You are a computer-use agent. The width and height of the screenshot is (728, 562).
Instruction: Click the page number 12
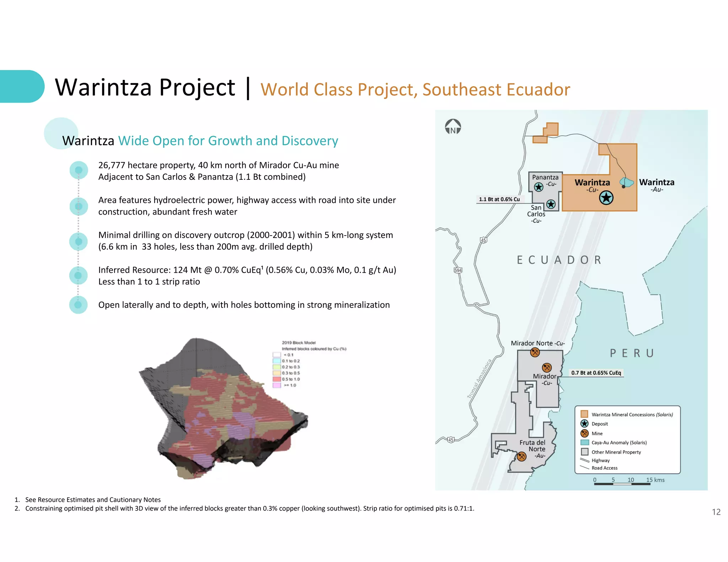(716, 512)
